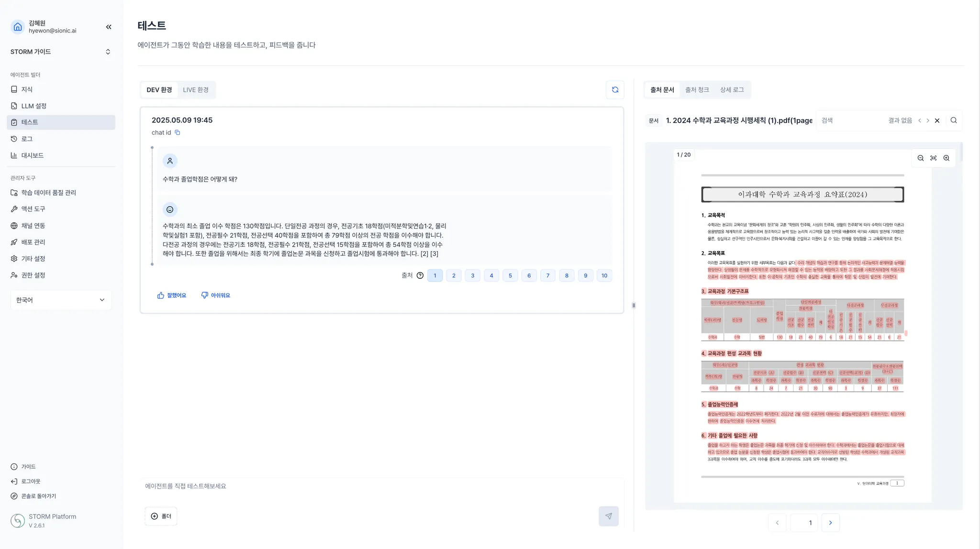980x549 pixels.
Task: Zoom in the PDF document
Action: pyautogui.click(x=946, y=158)
